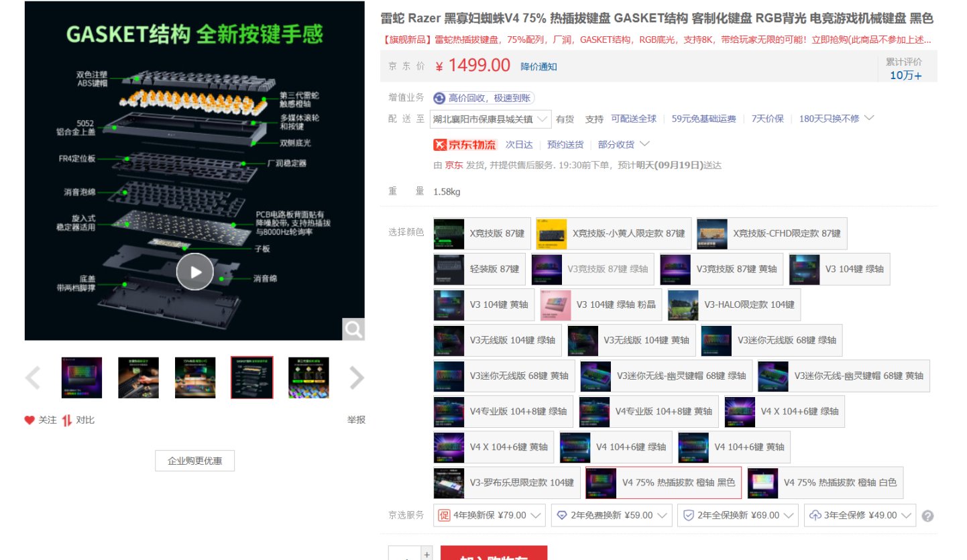
Task: Choose X竞技版 87键 variant
Action: pos(482,233)
